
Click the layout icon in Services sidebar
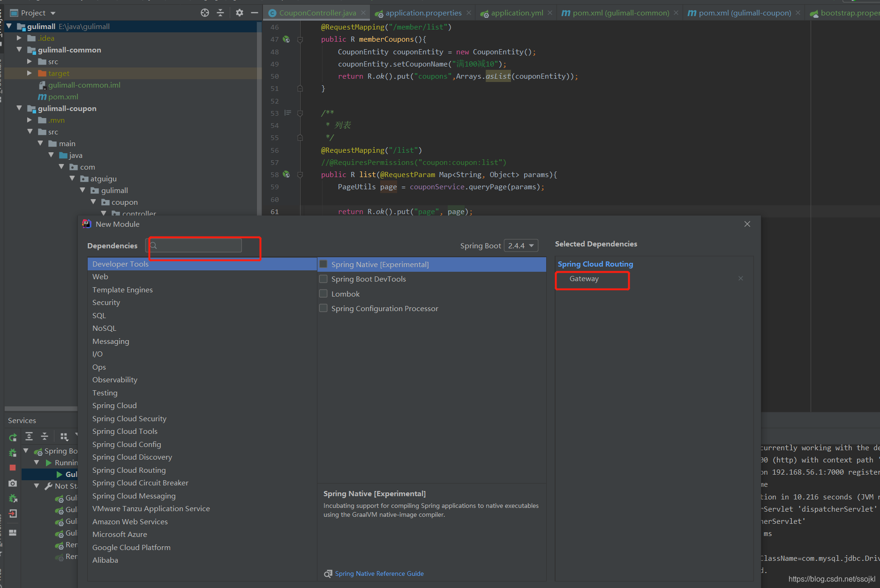[13, 533]
